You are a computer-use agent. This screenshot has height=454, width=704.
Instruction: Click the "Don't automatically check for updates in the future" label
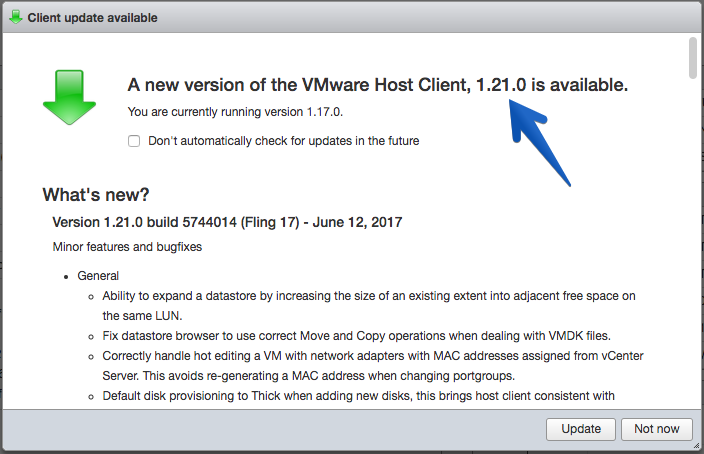[x=283, y=141]
